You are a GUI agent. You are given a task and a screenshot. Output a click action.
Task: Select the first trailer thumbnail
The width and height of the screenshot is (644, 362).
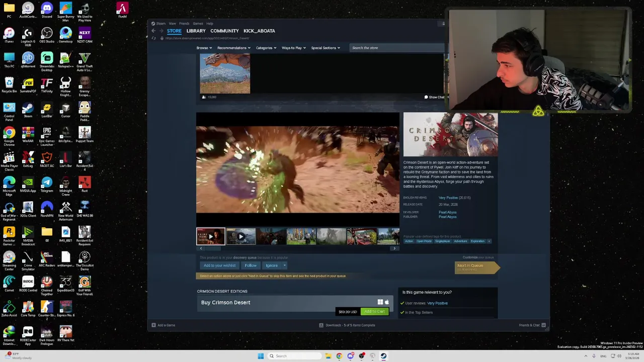[211, 236]
